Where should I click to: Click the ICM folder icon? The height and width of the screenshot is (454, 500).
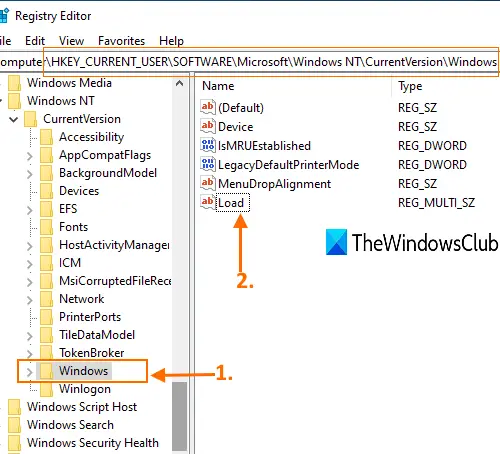pyautogui.click(x=46, y=263)
